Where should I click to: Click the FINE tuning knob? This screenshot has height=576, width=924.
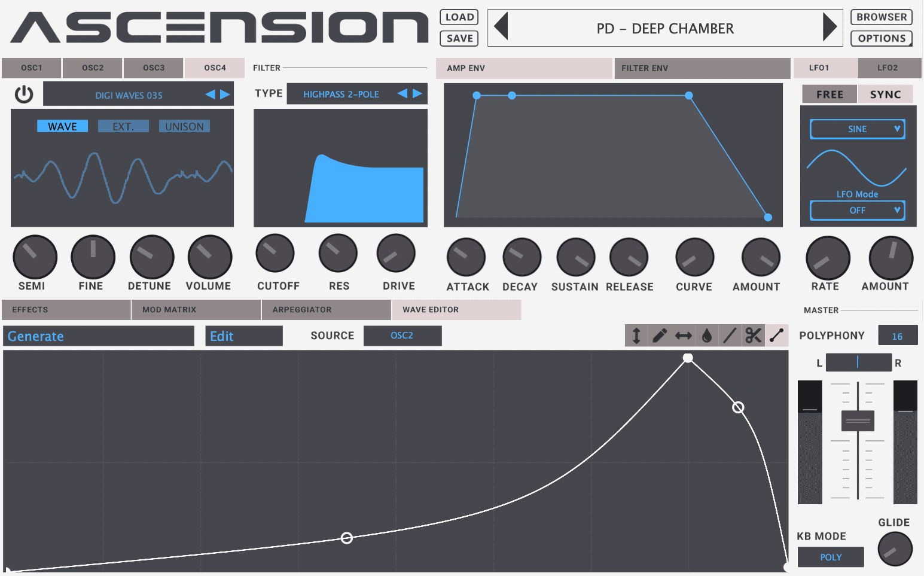[93, 257]
